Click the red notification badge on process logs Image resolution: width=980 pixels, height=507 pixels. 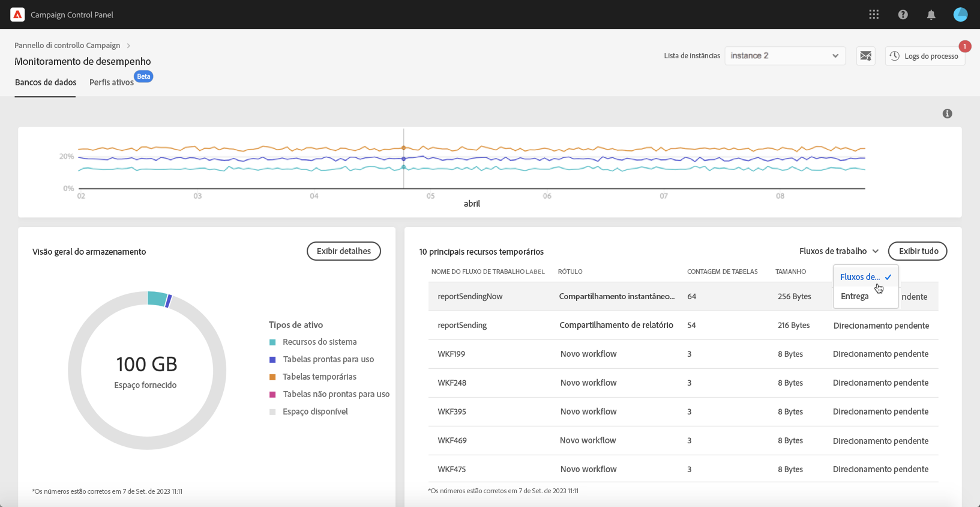tap(964, 46)
